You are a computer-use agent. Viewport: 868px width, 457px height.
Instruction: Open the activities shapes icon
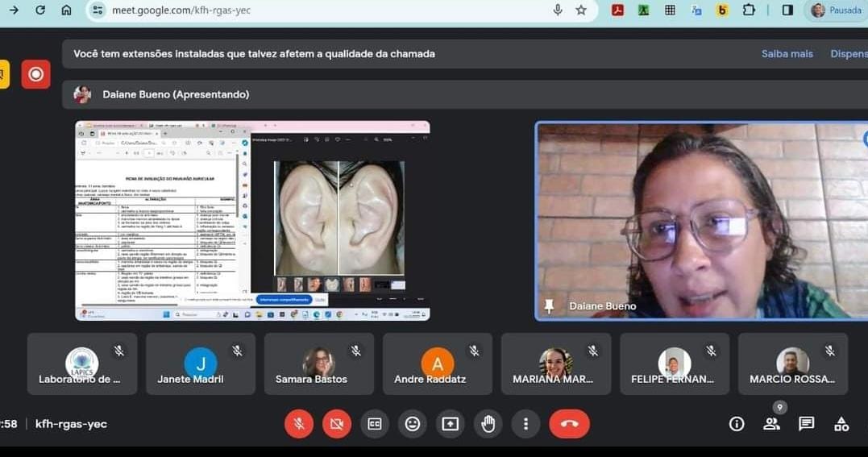[x=841, y=424]
